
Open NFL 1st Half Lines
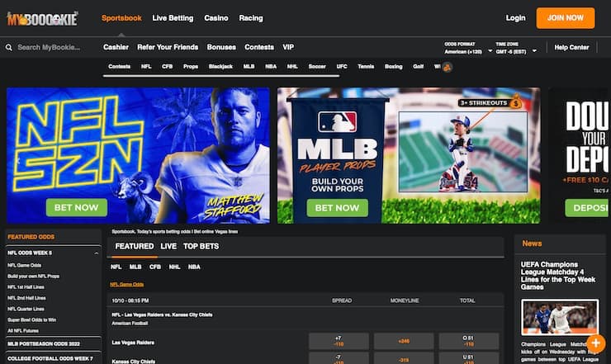(x=26, y=287)
